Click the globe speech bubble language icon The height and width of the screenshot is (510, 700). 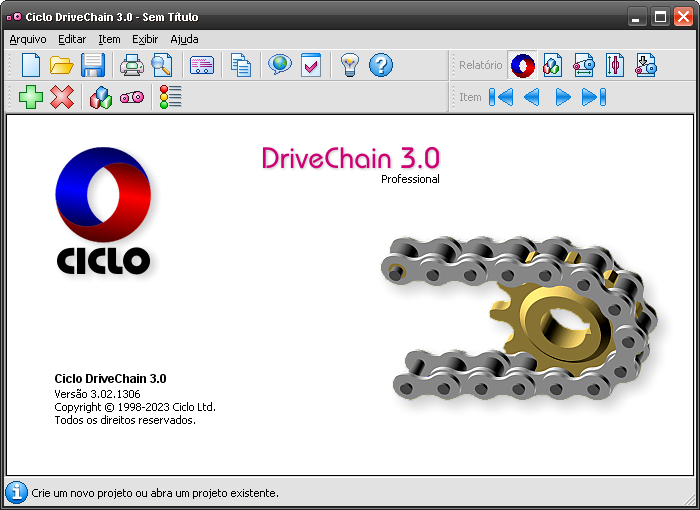280,65
